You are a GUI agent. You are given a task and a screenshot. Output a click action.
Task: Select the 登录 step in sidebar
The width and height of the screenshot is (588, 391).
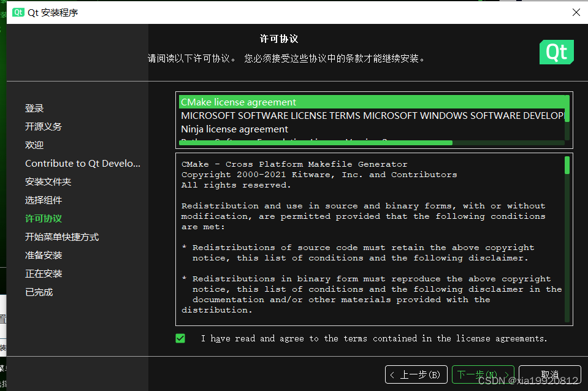[x=34, y=108]
